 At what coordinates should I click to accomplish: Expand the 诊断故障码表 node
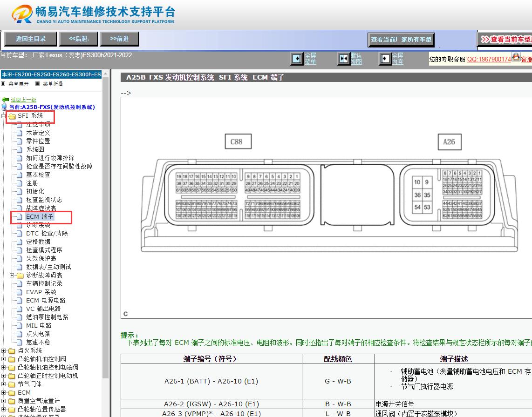[12, 276]
